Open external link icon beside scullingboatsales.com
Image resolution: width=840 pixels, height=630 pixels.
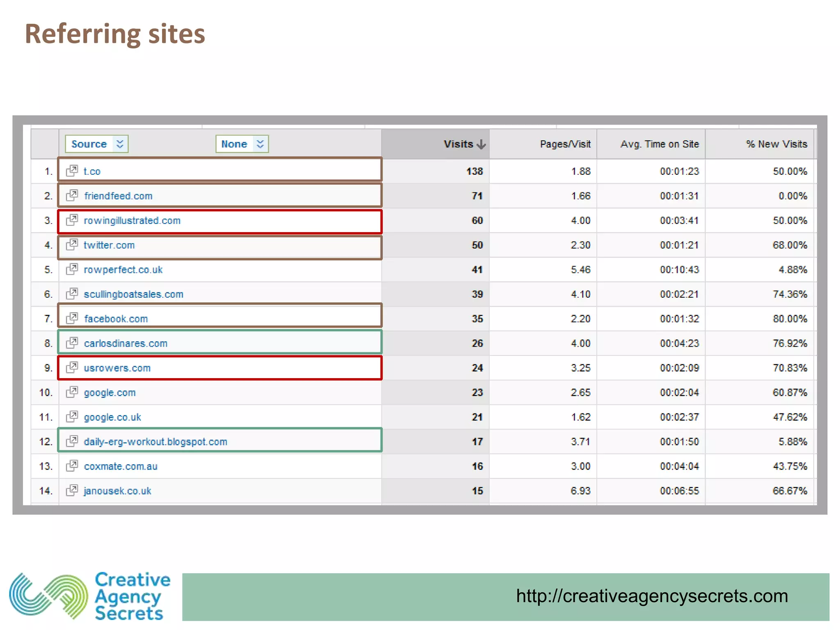pos(72,294)
